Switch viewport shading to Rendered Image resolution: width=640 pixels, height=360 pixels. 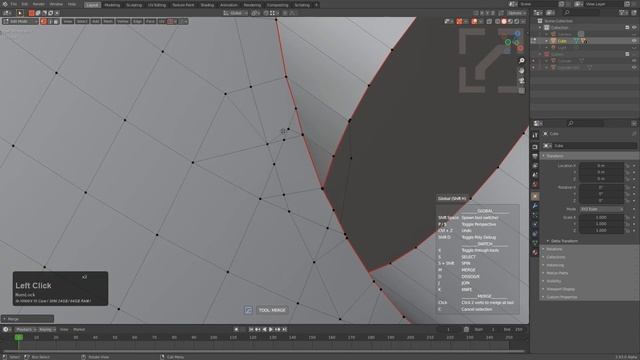[x=517, y=21]
